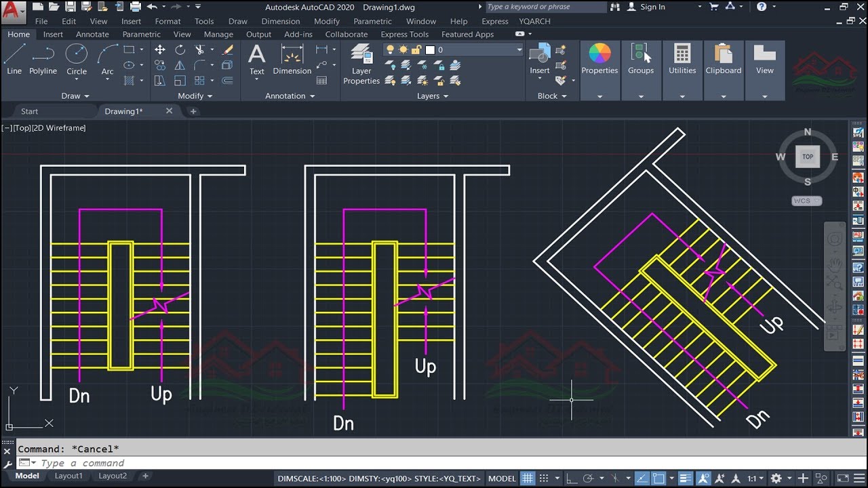Open Layer Properties manager
Image resolution: width=868 pixels, height=488 pixels.
point(361,64)
